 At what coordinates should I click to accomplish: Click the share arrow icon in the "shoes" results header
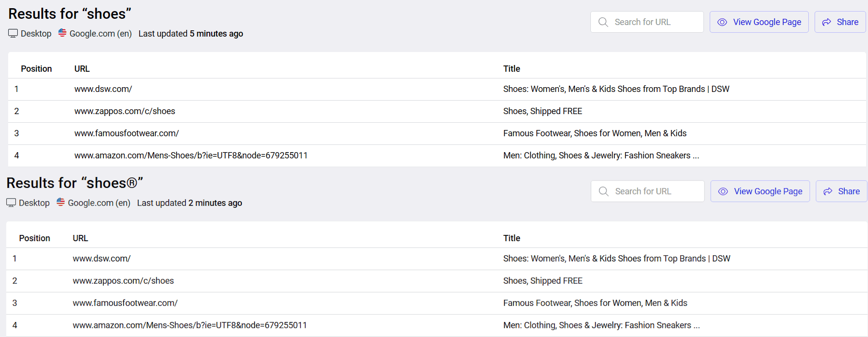click(x=827, y=22)
